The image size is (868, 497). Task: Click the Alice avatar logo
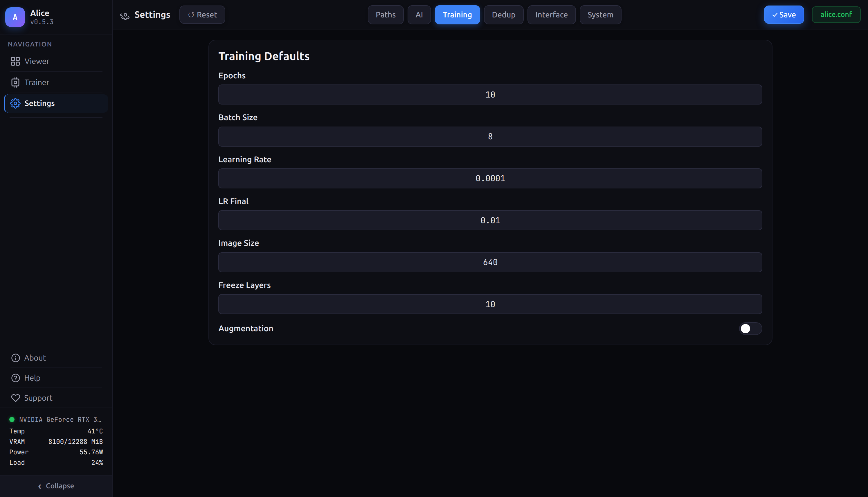point(15,17)
